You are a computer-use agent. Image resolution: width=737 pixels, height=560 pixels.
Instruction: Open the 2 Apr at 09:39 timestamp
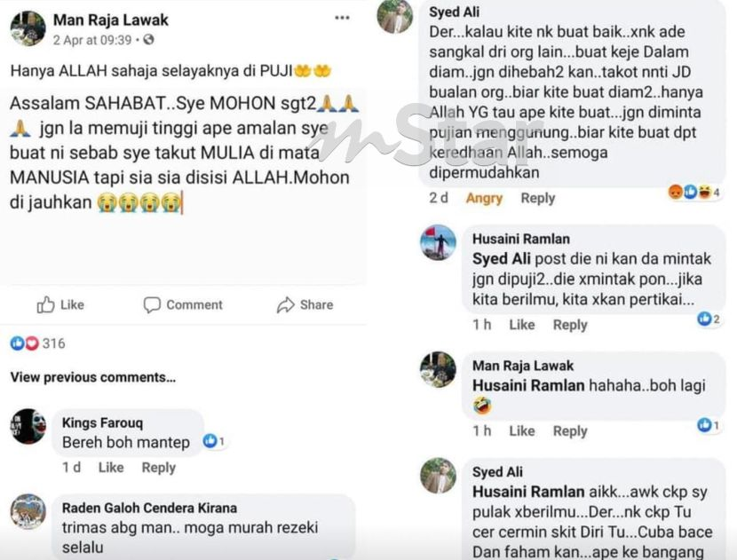click(x=92, y=41)
